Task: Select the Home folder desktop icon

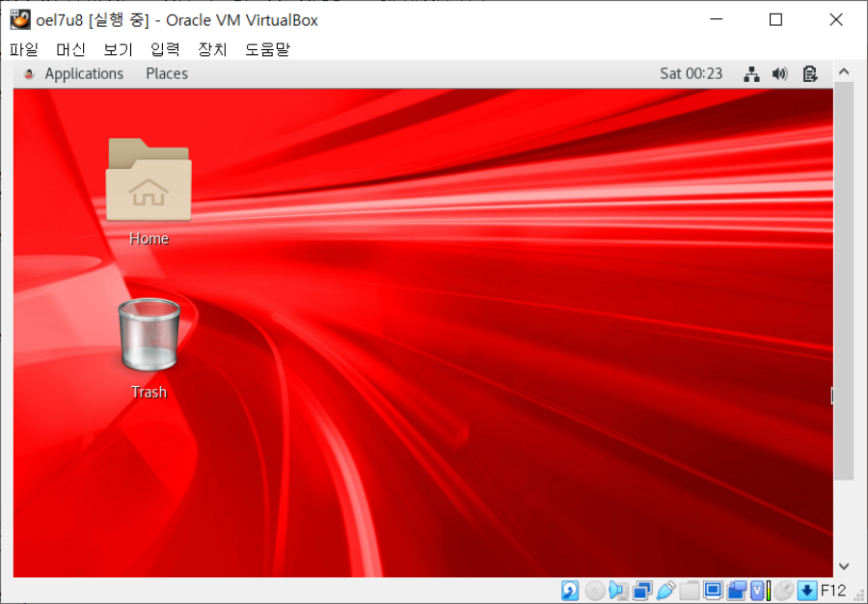Action: [x=149, y=192]
